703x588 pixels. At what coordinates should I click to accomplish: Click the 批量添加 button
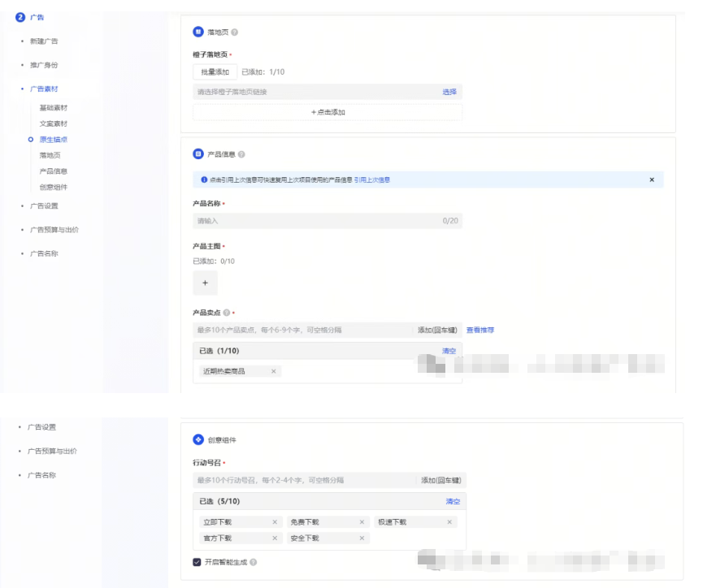click(215, 71)
